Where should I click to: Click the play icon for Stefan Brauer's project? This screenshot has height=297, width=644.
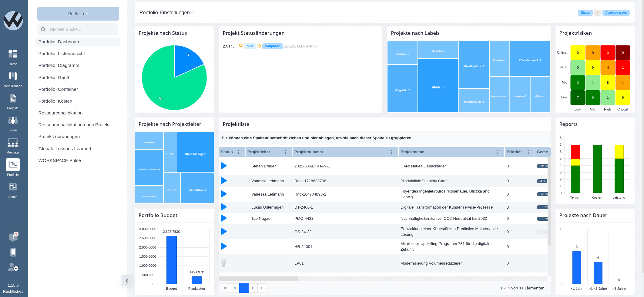224,166
